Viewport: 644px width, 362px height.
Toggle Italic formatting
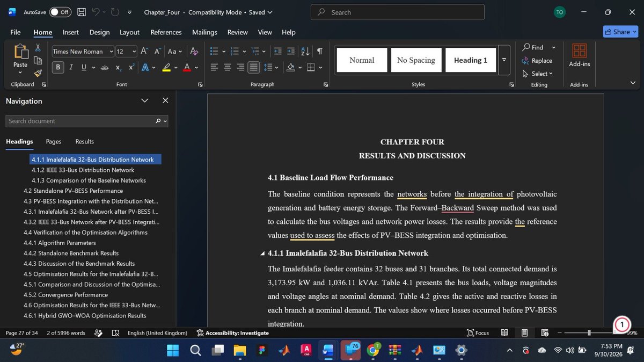coord(71,68)
